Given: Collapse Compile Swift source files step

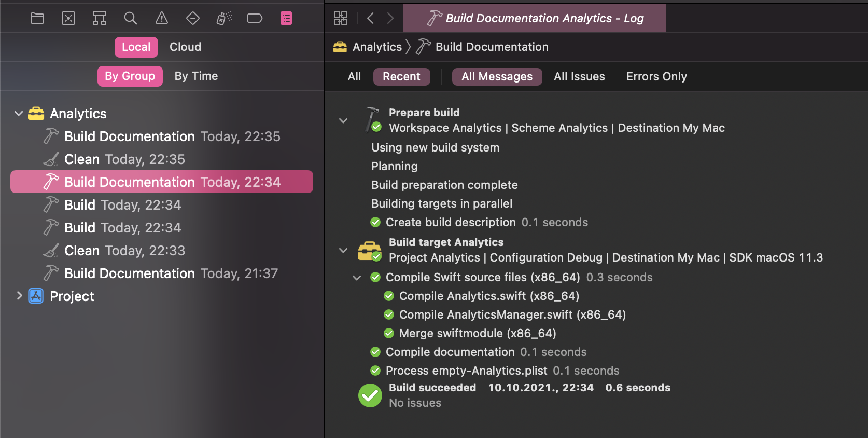Looking at the screenshot, I should [357, 278].
